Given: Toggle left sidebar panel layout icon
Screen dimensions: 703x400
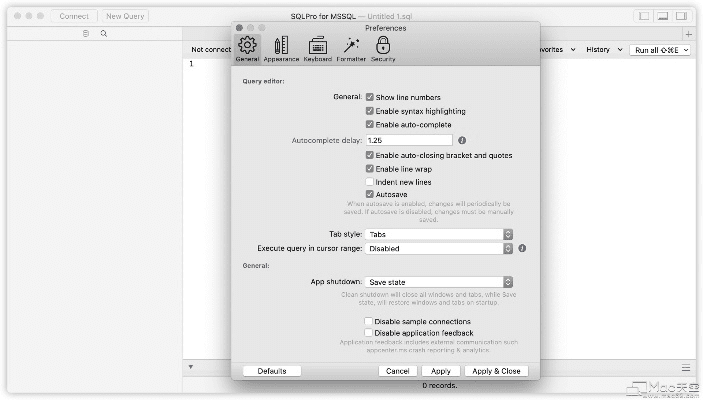Looking at the screenshot, I should click(644, 16).
